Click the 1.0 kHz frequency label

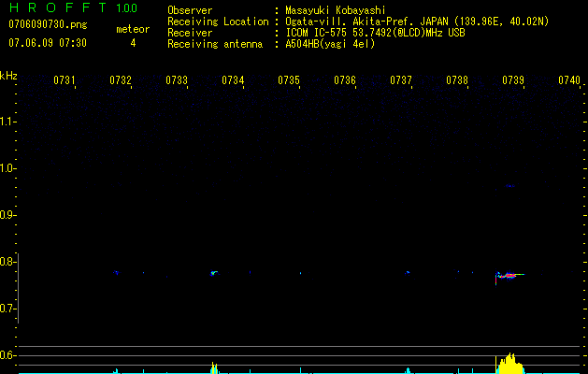[x=7, y=168]
